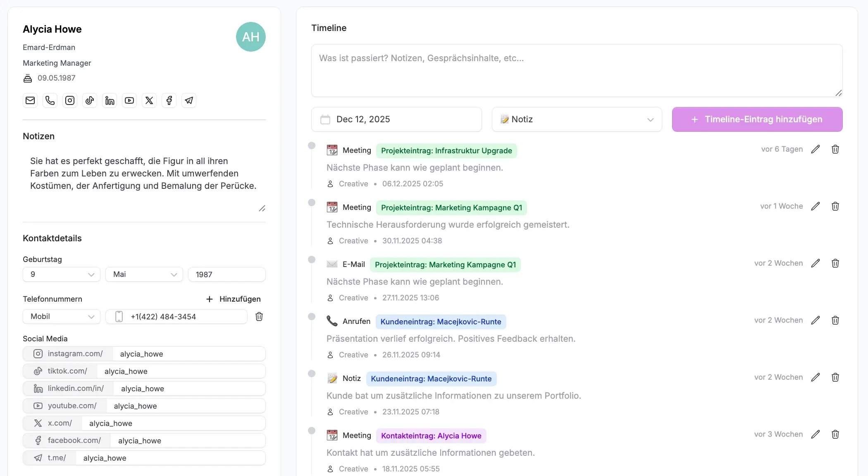Open the Mobil phone type dropdown
This screenshot has height=476, width=868.
click(x=62, y=317)
